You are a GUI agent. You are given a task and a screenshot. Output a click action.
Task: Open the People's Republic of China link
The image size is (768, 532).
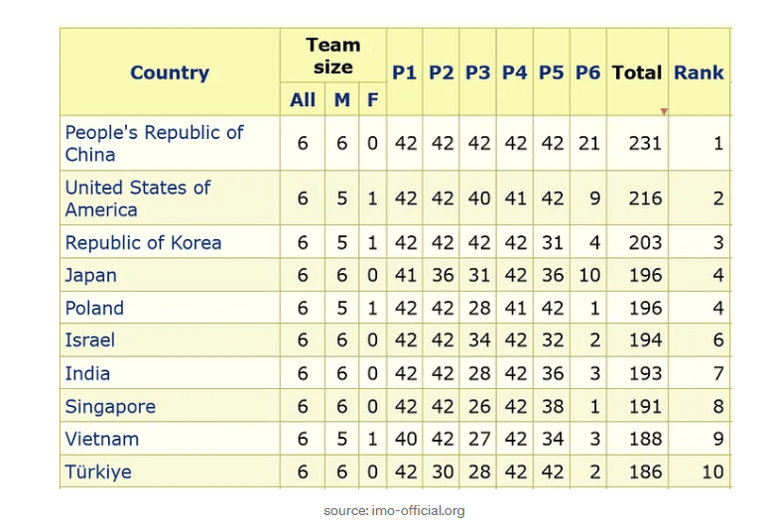coord(154,144)
